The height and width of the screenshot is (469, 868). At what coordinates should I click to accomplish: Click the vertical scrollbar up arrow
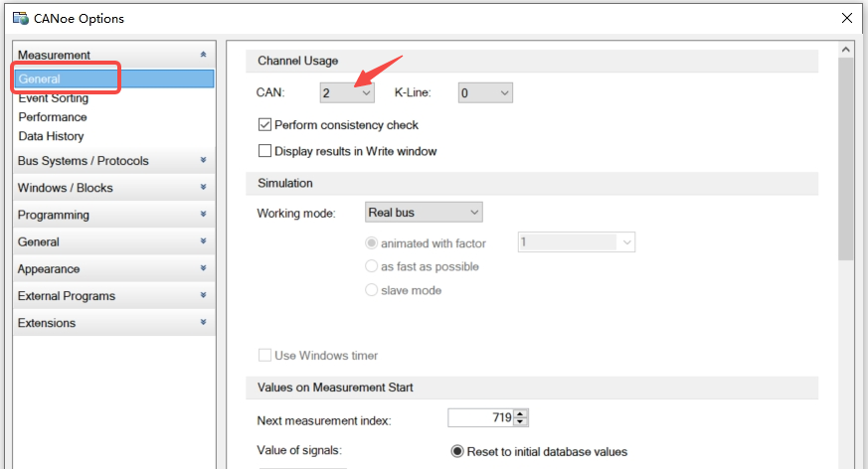pyautogui.click(x=846, y=50)
